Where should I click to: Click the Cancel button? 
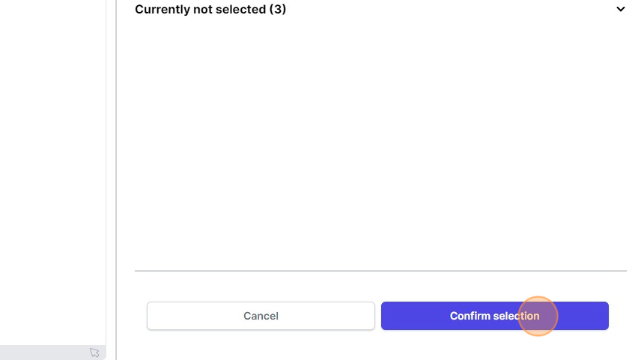point(261,316)
